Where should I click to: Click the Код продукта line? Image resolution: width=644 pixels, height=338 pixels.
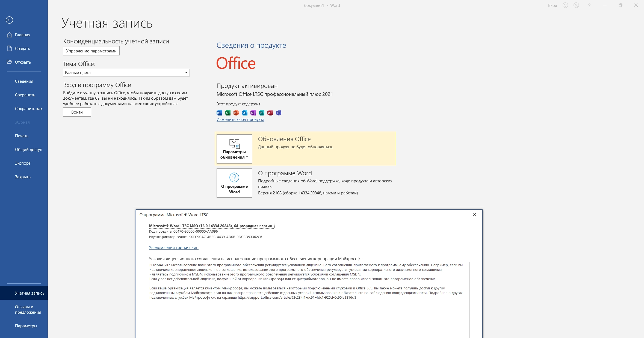(183, 231)
